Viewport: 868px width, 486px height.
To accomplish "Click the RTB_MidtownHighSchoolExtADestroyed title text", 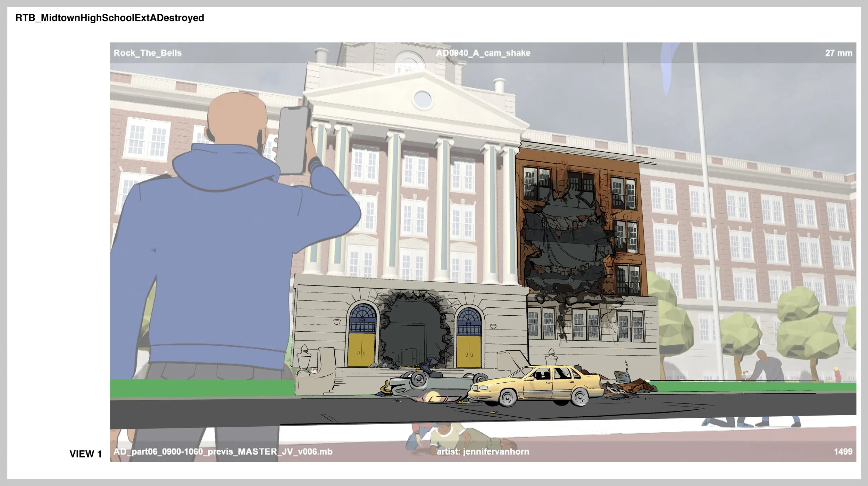I will (x=110, y=18).
